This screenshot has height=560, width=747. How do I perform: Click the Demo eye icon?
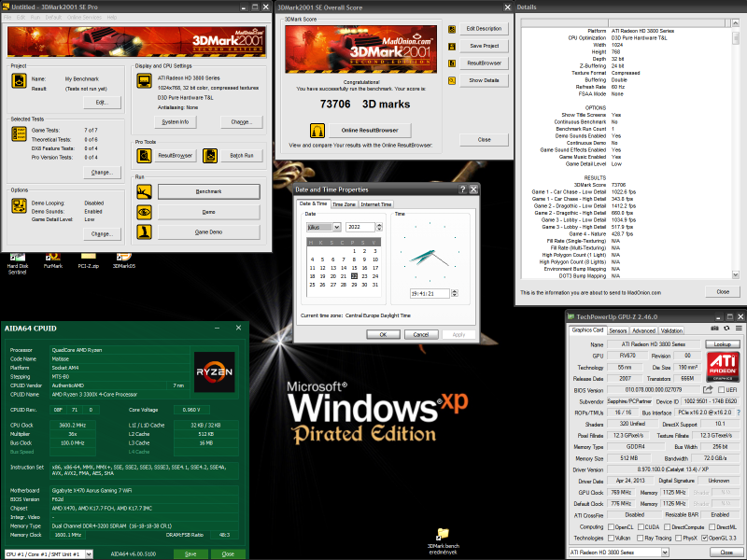(144, 212)
